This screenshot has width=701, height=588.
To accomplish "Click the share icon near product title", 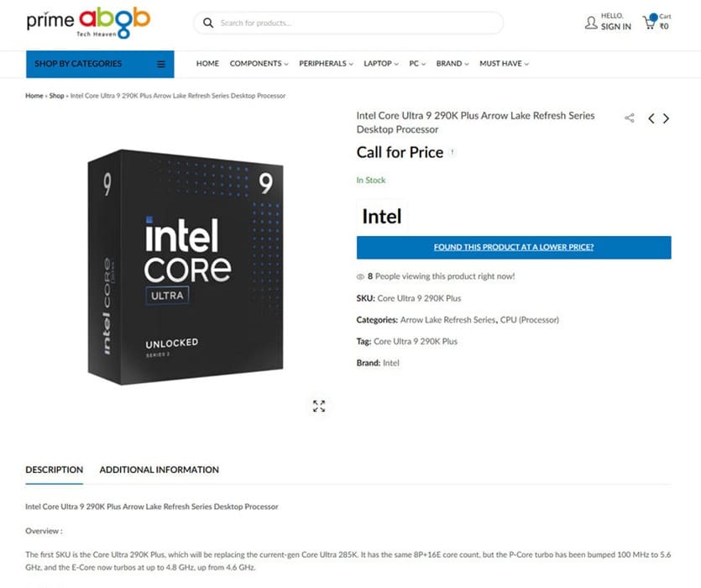I will (x=630, y=118).
